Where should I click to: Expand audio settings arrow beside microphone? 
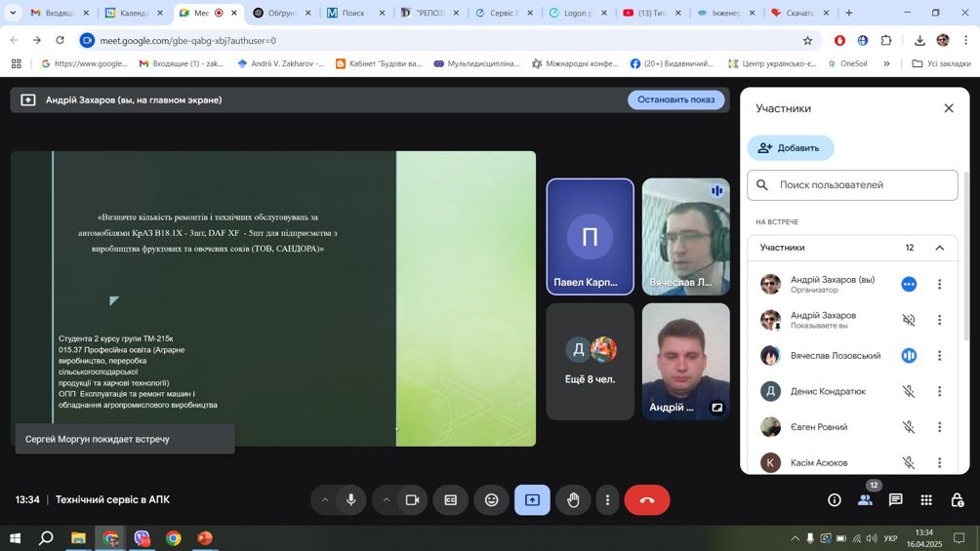point(325,500)
